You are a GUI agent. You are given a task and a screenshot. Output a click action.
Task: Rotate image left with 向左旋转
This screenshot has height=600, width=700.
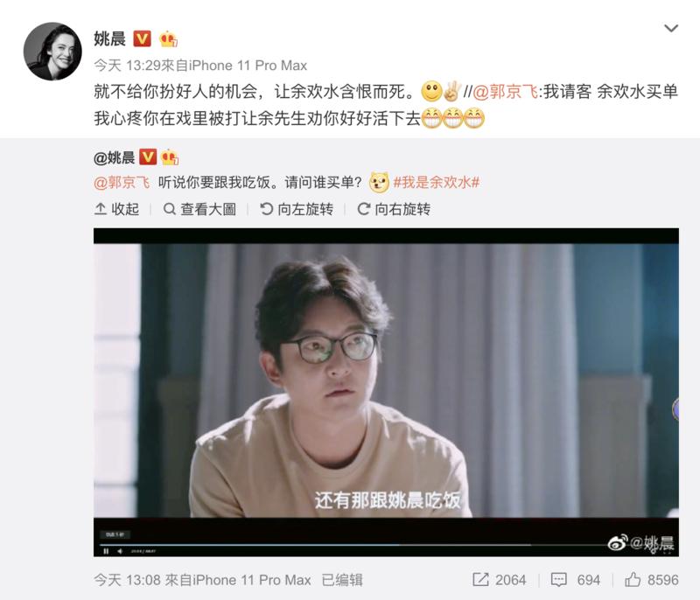297,209
